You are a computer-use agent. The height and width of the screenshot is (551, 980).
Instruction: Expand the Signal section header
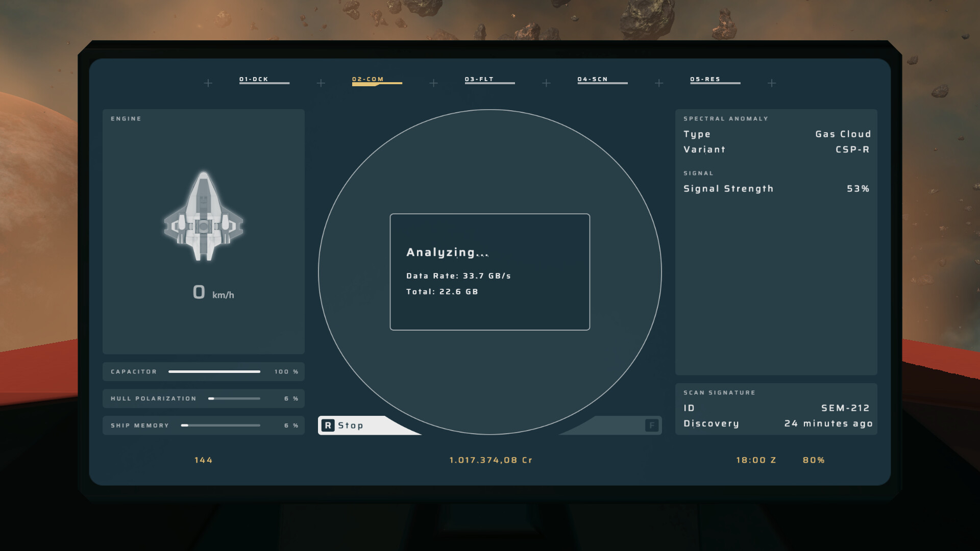coord(698,173)
